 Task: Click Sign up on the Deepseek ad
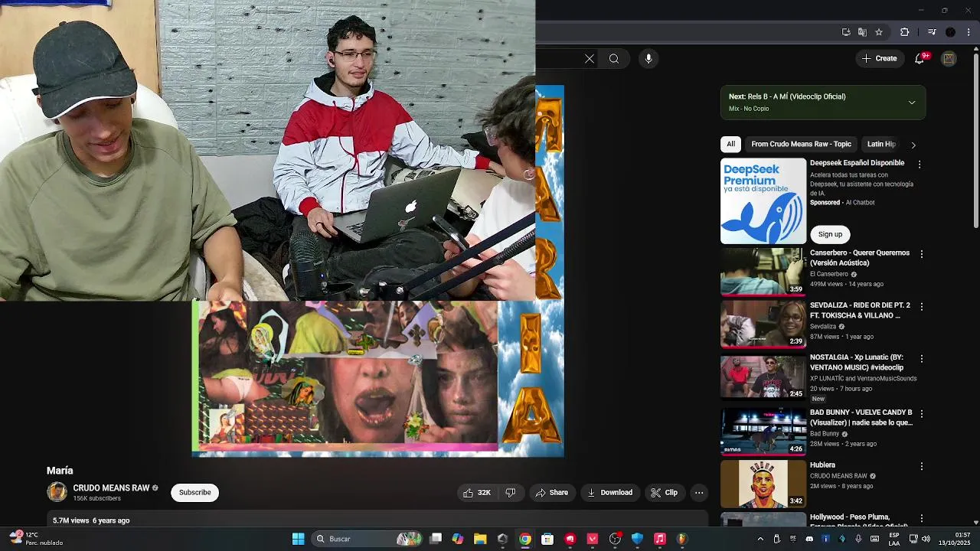click(x=830, y=234)
